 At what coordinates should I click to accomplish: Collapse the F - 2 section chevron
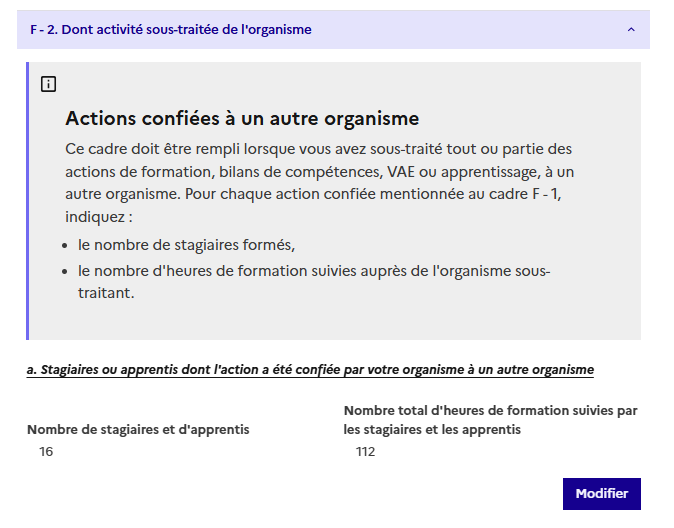pos(630,30)
